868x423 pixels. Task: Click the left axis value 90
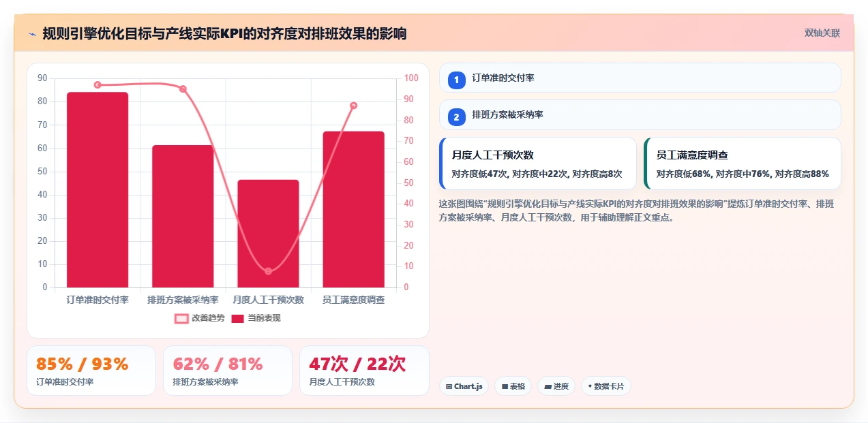[42, 78]
